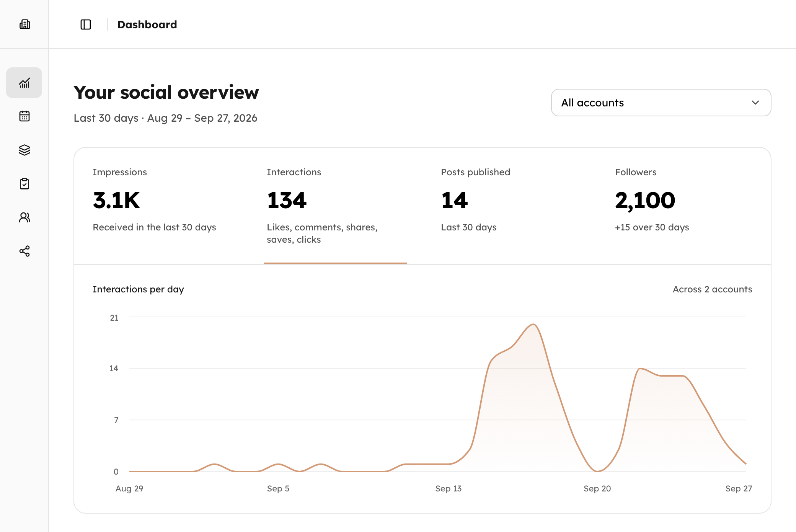Open the analytics chart icon in the sidebar

point(24,83)
